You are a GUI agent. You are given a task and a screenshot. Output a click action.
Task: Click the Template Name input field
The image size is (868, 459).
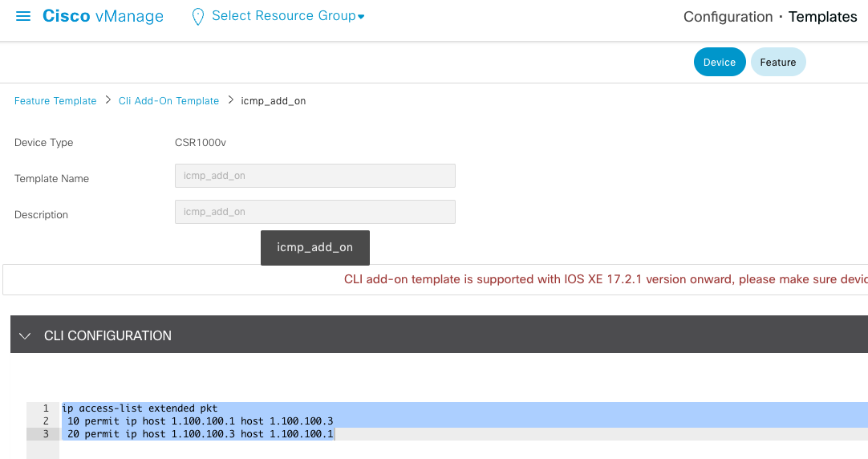point(314,176)
